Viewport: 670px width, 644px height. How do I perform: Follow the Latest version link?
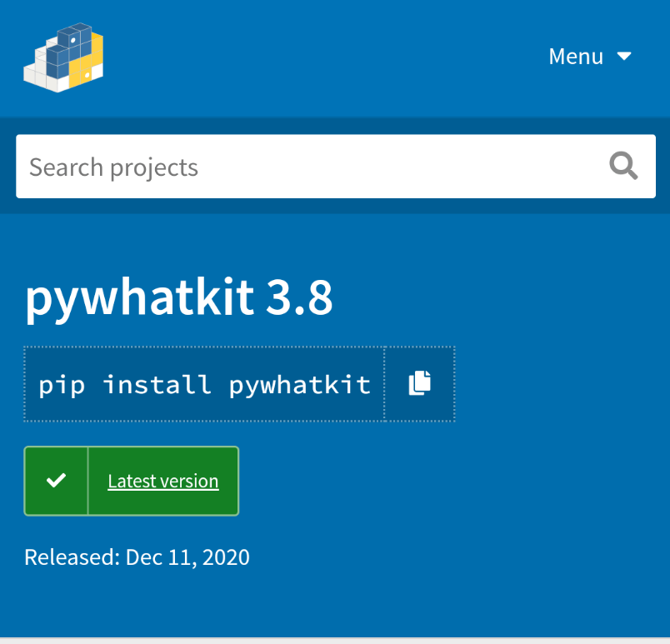[x=163, y=481]
